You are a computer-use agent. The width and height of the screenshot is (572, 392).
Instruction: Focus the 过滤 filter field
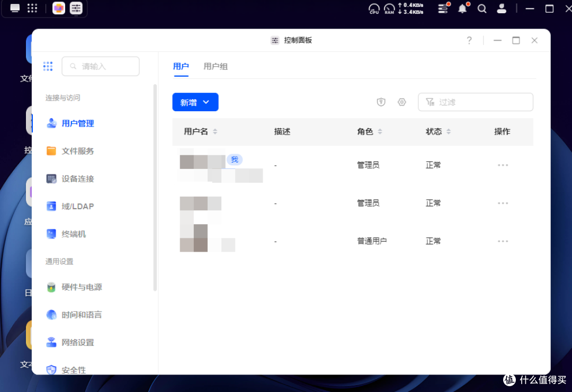click(475, 102)
